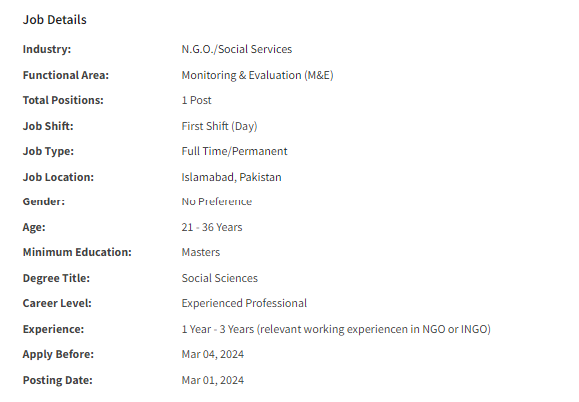Click the 21 - 36 Years age value
579x402 pixels.
[212, 227]
